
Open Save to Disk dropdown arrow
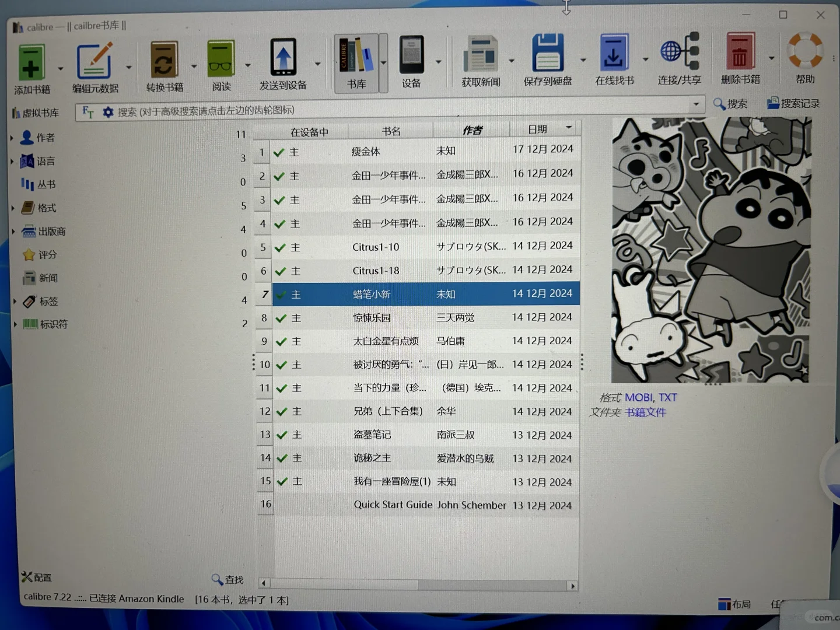click(582, 60)
